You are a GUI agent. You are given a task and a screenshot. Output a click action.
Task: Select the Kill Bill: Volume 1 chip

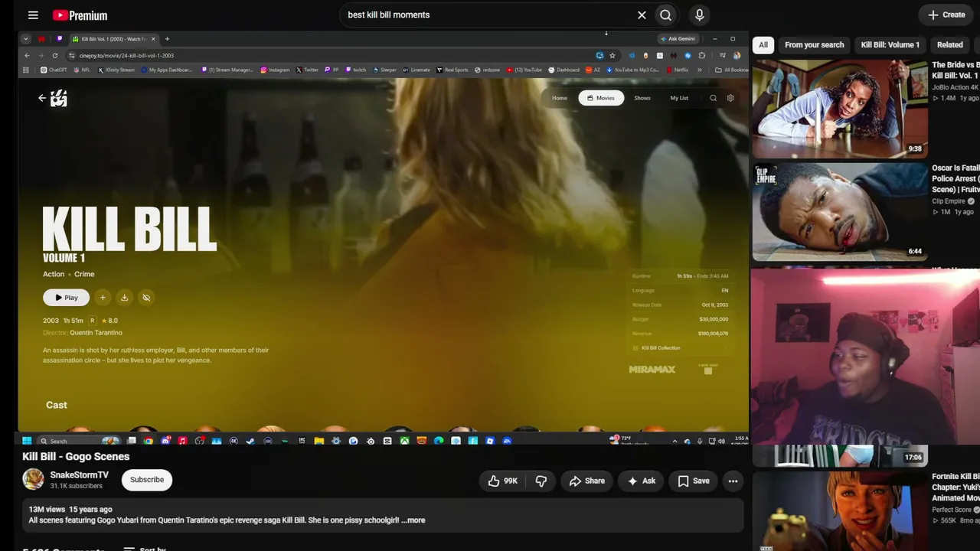(890, 44)
